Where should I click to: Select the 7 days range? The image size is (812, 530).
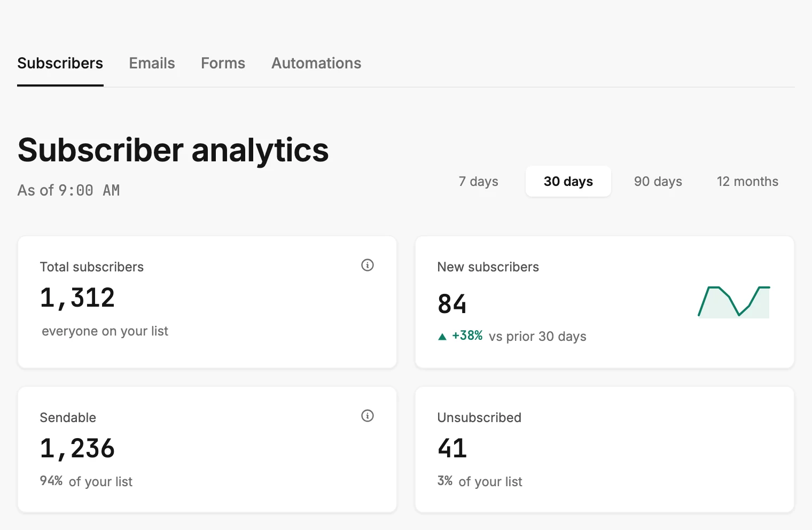pyautogui.click(x=479, y=182)
